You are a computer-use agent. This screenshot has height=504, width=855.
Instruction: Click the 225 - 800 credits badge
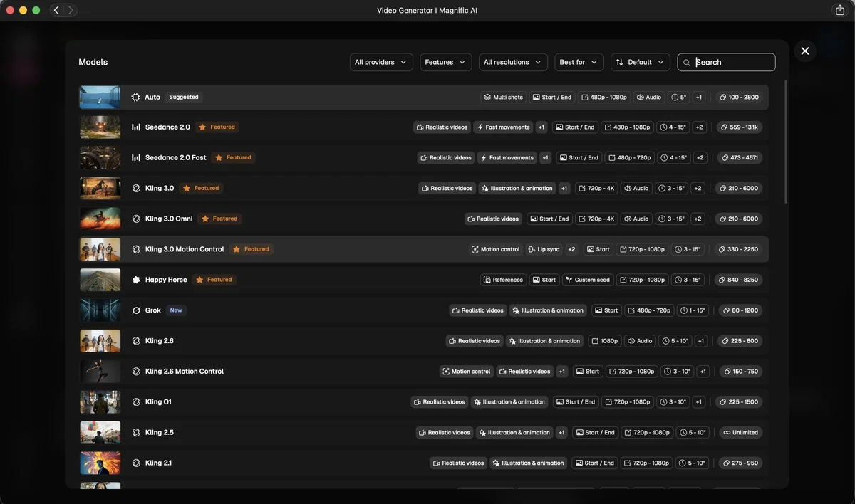[740, 341]
